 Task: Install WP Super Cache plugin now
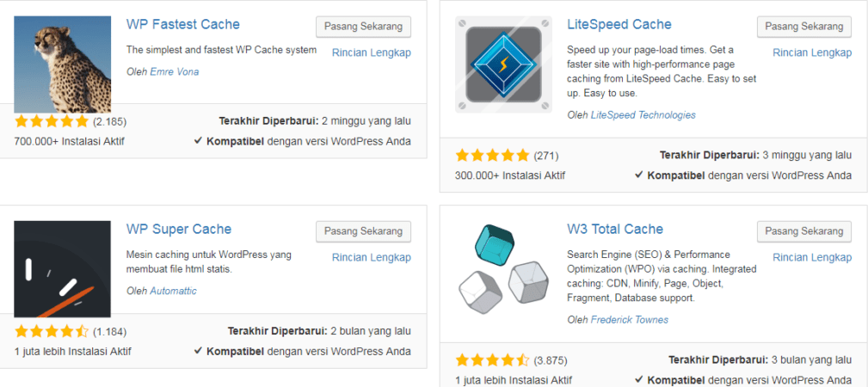tap(363, 231)
